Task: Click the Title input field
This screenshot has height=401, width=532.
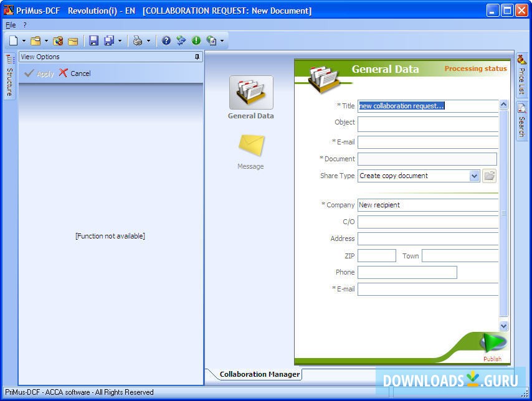Action: [x=428, y=106]
